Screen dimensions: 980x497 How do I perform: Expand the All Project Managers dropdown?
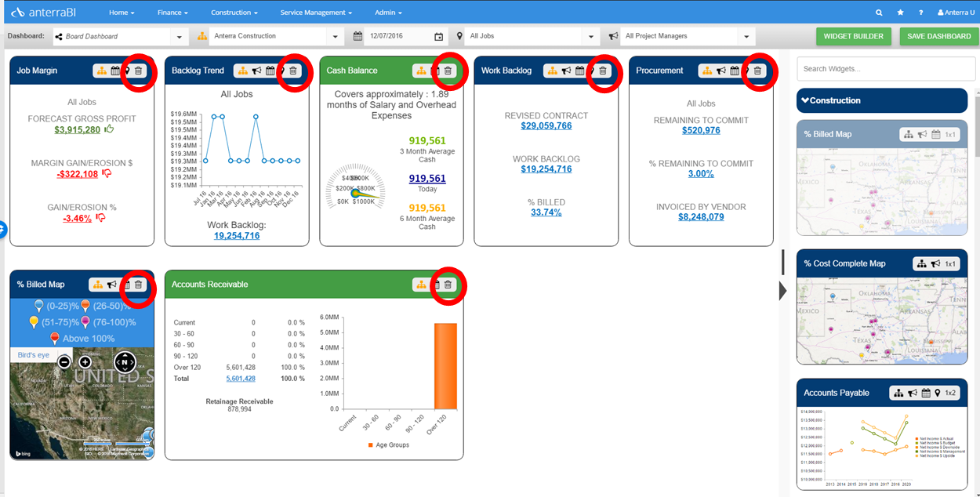coord(746,36)
